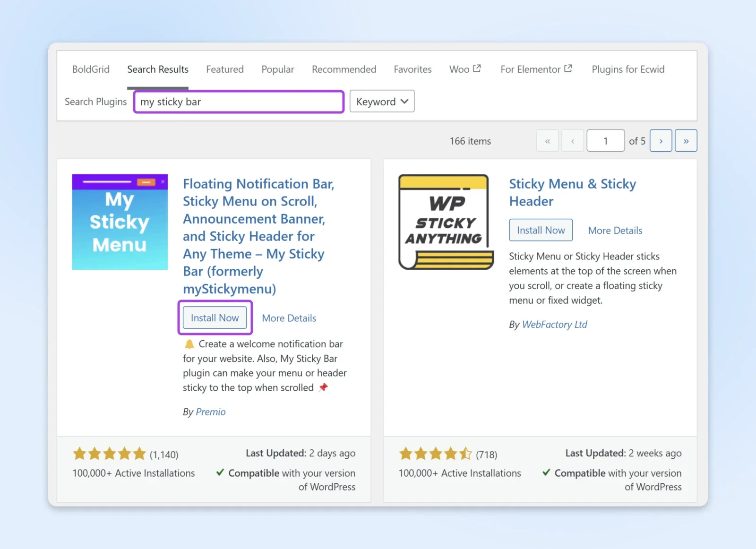Click 'Last Updated: 2 days ago' text
This screenshot has height=549, width=756.
301,453
